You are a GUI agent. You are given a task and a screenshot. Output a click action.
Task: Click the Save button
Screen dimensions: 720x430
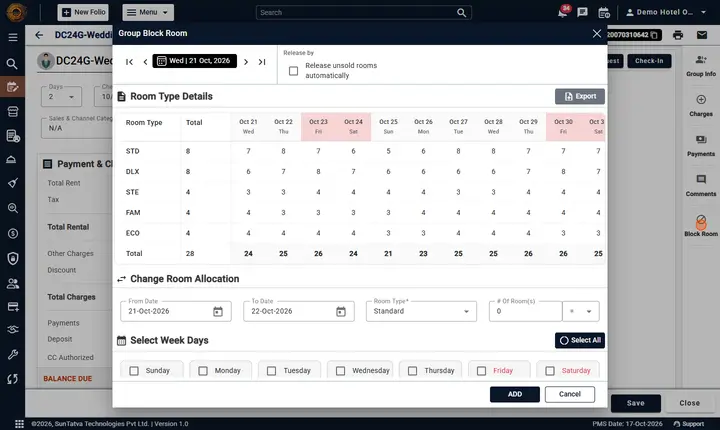(636, 403)
